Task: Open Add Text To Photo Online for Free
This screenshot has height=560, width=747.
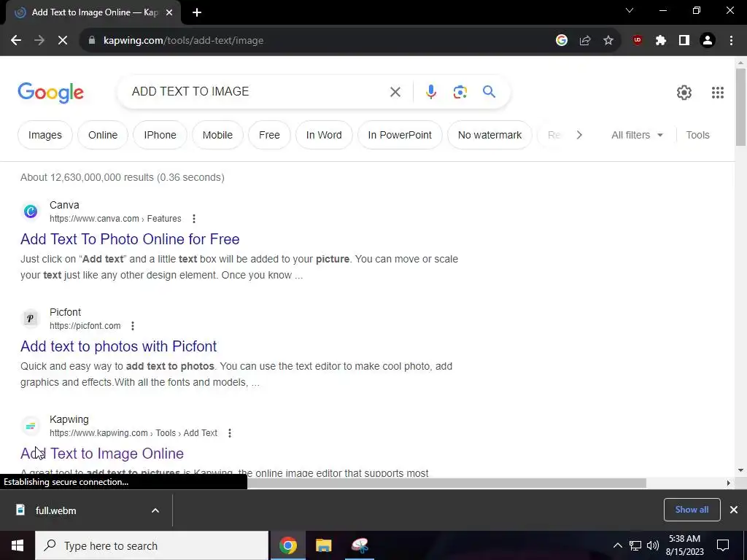Action: (130, 239)
